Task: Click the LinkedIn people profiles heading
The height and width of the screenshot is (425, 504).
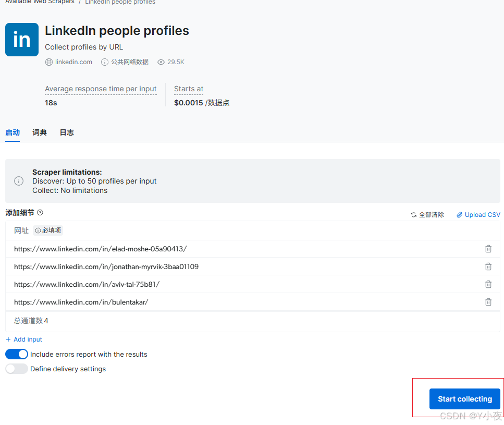Action: (x=117, y=31)
